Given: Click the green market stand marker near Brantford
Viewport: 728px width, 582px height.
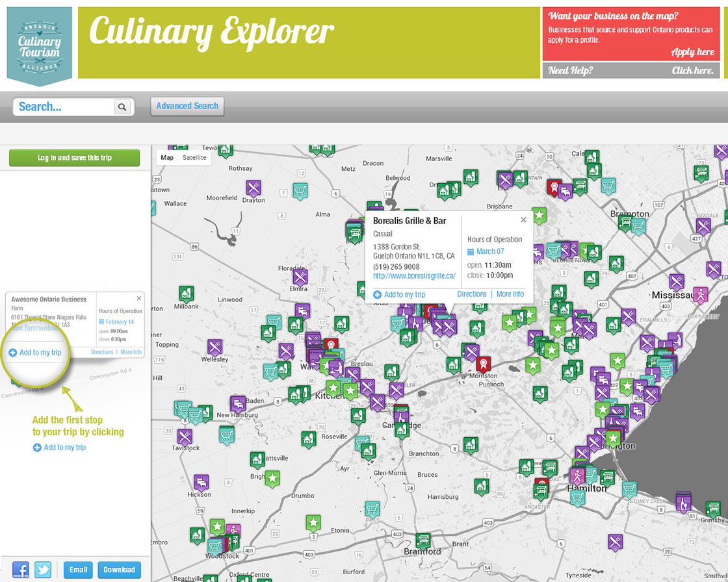Looking at the screenshot, I should tap(423, 542).
